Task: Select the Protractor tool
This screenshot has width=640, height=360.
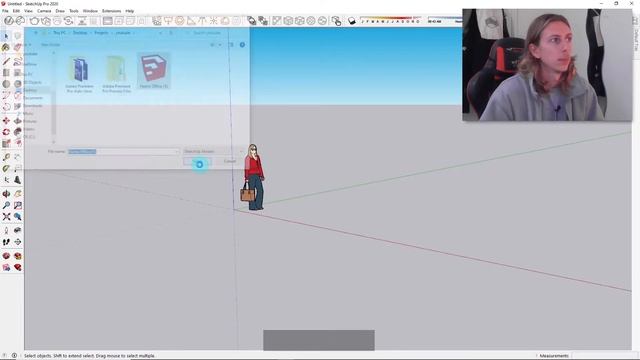Action: pyautogui.click(x=6, y=168)
